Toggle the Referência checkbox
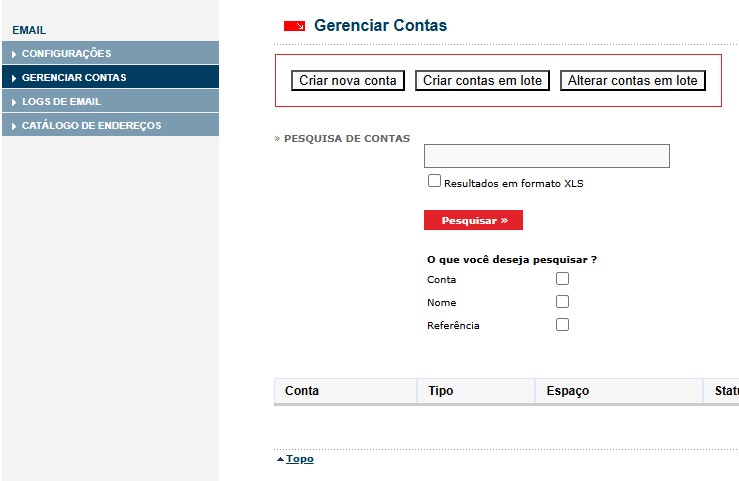The width and height of the screenshot is (739, 481). coord(562,325)
